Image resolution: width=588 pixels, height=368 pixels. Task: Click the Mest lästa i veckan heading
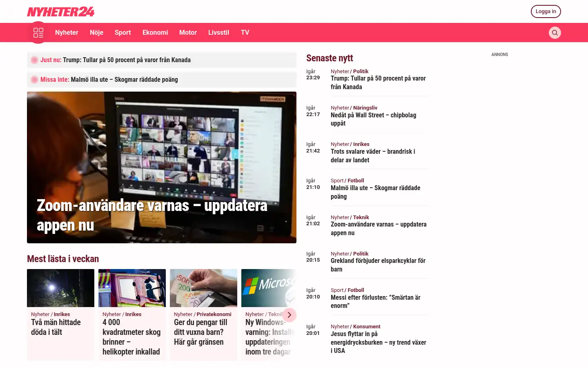coord(63,259)
